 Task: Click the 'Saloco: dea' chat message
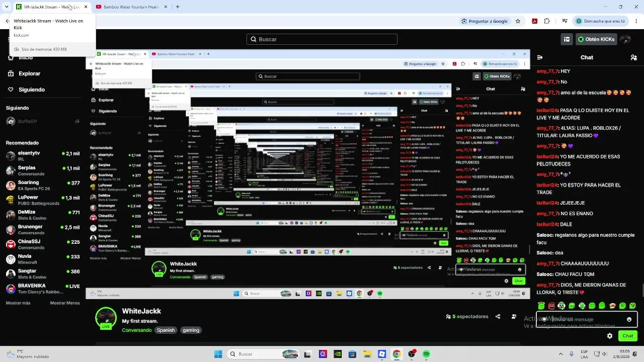click(x=550, y=253)
